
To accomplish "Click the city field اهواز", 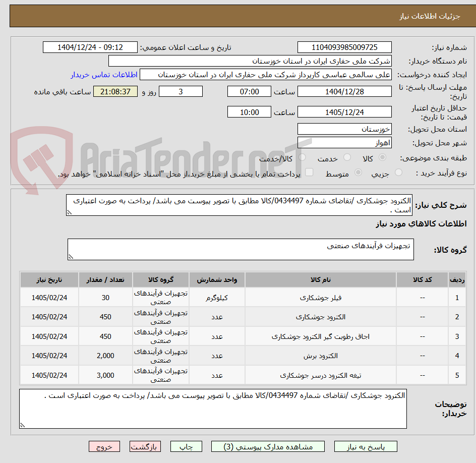I will tap(344, 143).
